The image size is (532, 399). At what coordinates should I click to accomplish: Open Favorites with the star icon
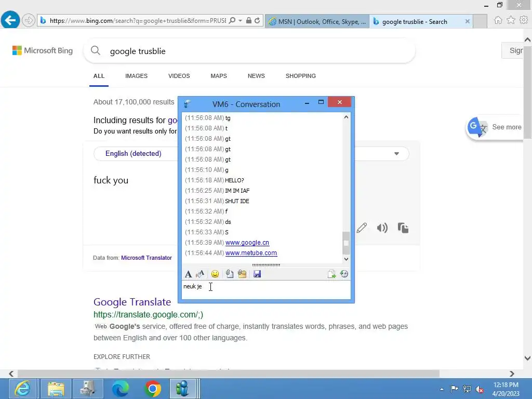point(511,20)
